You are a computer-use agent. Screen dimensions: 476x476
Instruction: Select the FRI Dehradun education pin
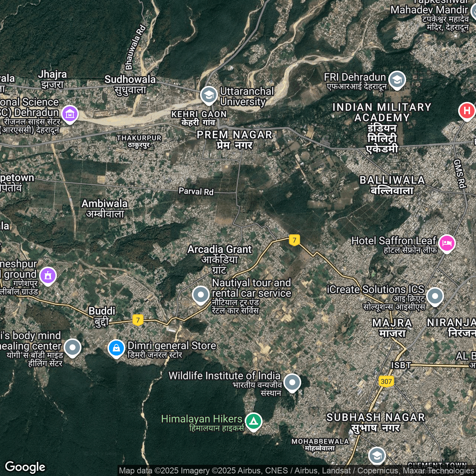397,80
